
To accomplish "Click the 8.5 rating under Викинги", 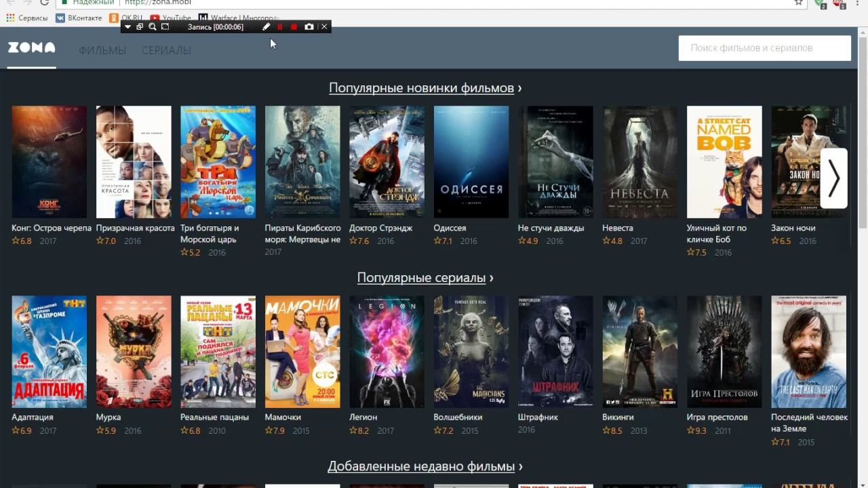I will tap(612, 431).
